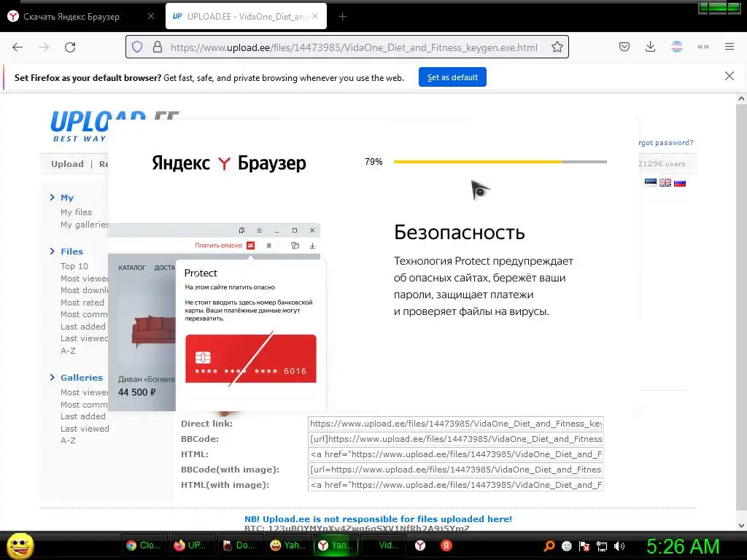Open the volume speaker tray icon

click(x=619, y=546)
